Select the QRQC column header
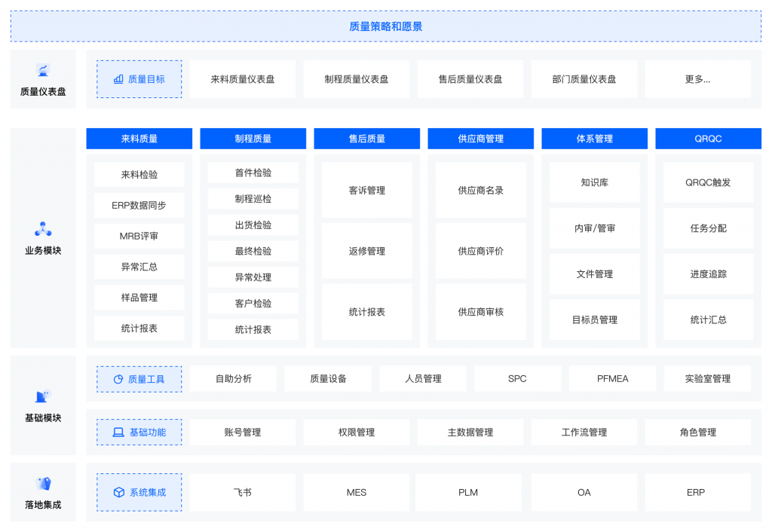The height and width of the screenshot is (532, 772). pos(708,139)
